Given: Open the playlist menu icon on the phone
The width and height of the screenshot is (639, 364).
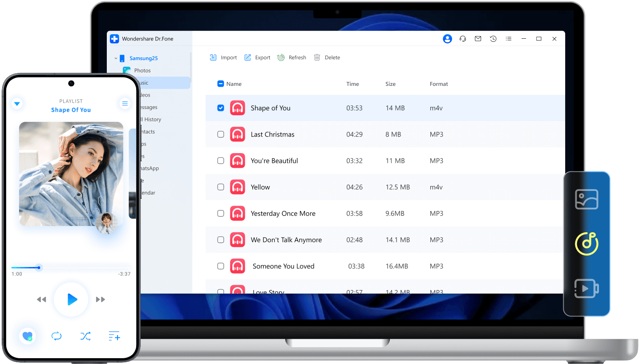Looking at the screenshot, I should click(x=125, y=104).
